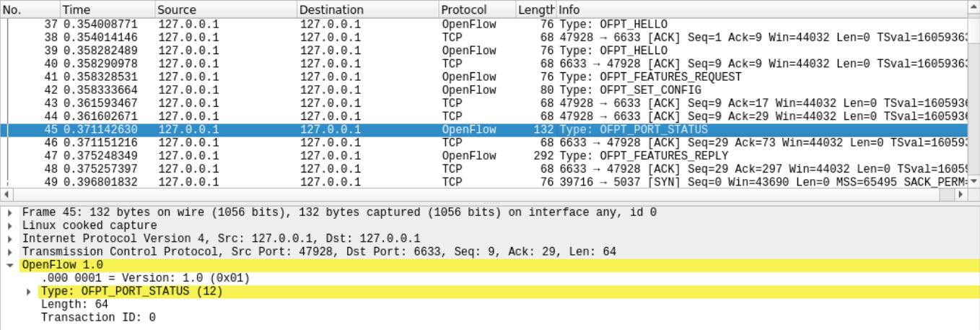The height and width of the screenshot is (330, 980).
Task: Collapse the OpenFlow 1.0 section
Action: pos(10,265)
